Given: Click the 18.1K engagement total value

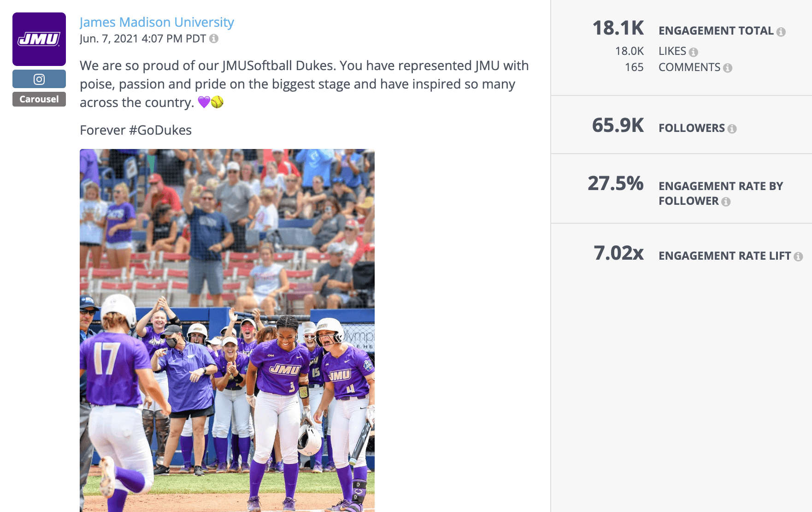Looking at the screenshot, I should pyautogui.click(x=619, y=29).
